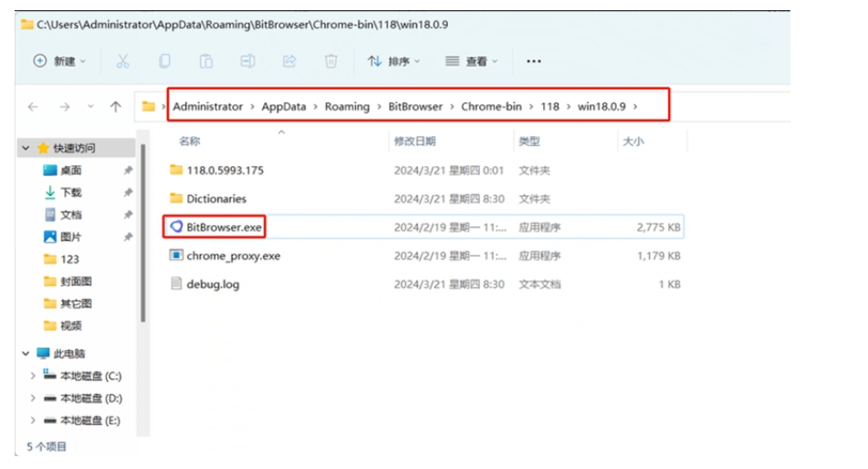Click the Rename icon in toolbar
The width and height of the screenshot is (868, 469).
247,61
